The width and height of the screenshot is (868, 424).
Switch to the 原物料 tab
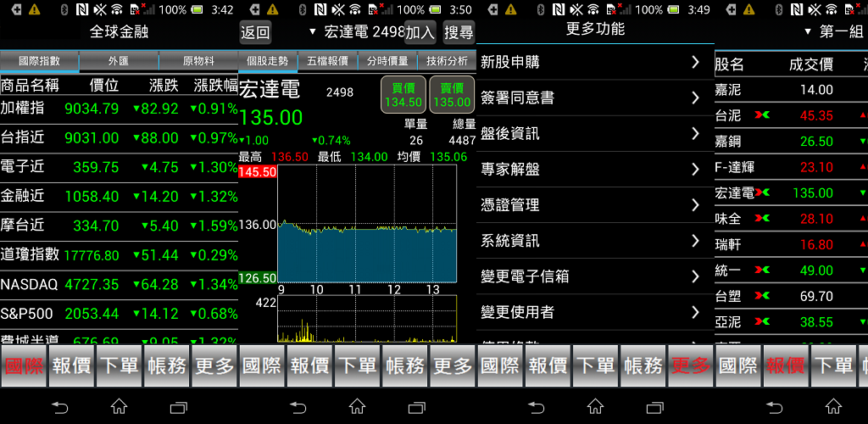[198, 61]
